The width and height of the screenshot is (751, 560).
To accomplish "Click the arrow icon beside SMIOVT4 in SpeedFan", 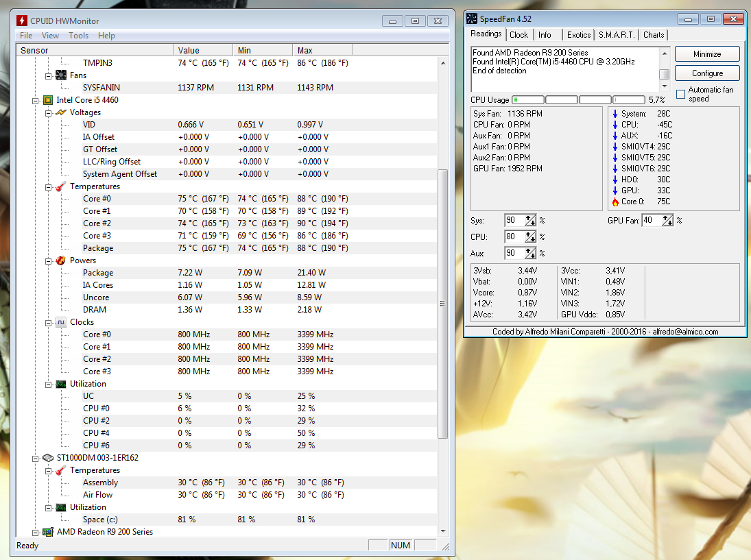I will (x=615, y=147).
